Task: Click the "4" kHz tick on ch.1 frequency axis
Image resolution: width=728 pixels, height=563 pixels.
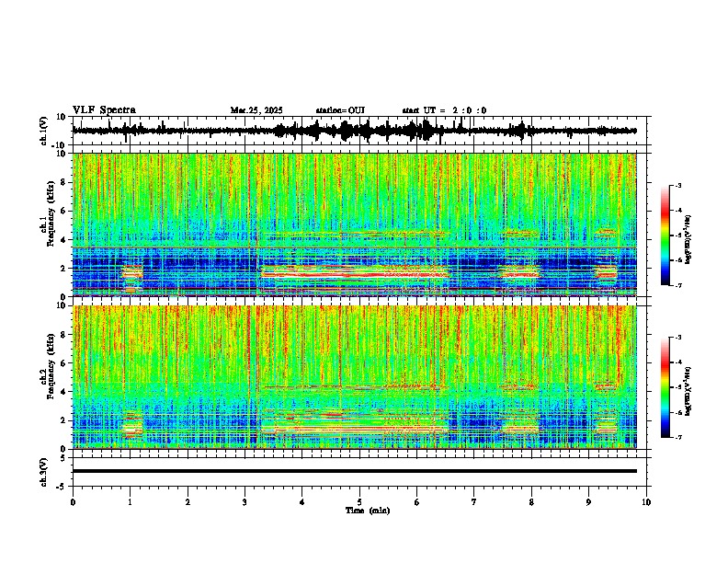Action: pyautogui.click(x=64, y=240)
